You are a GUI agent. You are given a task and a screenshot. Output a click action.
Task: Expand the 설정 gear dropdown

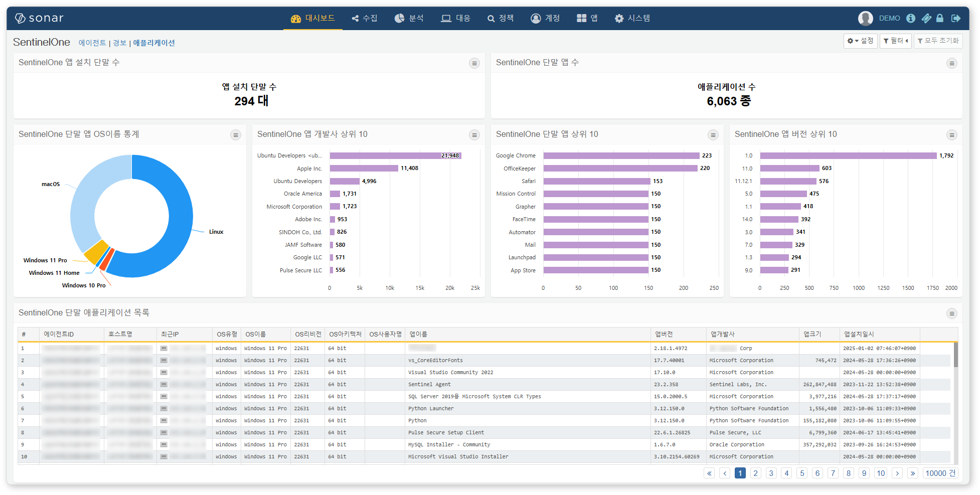860,41
